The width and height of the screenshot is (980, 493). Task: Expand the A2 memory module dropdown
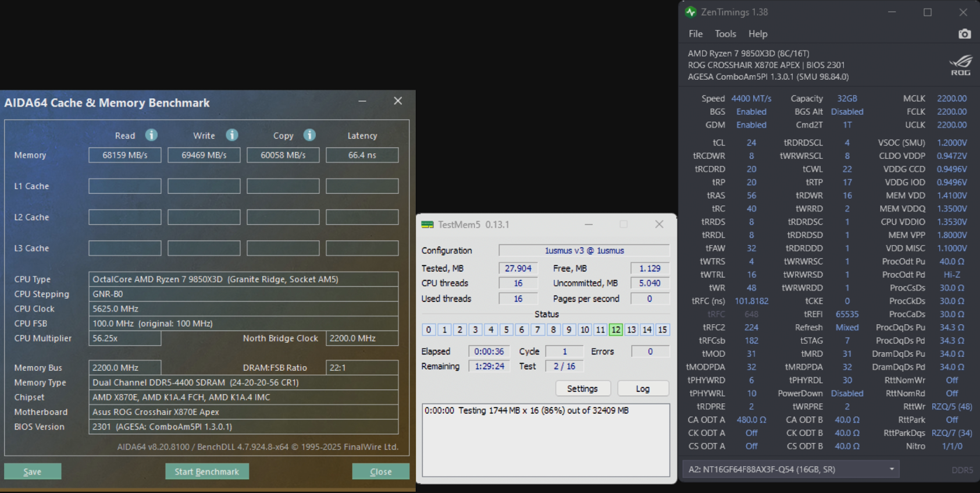[x=791, y=469]
